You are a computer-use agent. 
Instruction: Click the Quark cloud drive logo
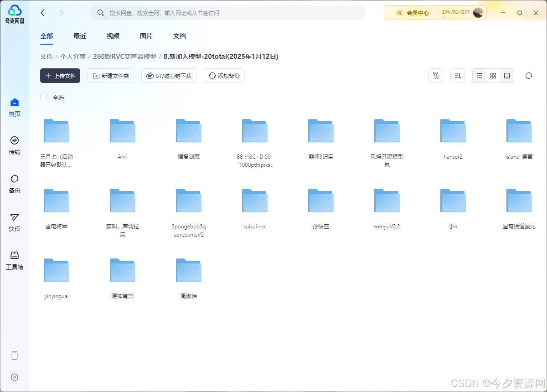tap(15, 14)
